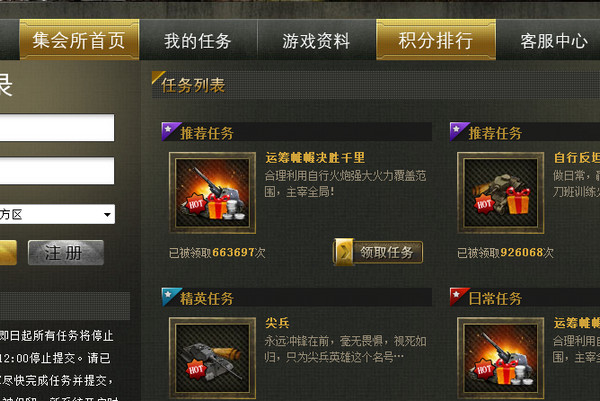Select the tank HOT gift thumbnail under second 推荐任务

pos(501,193)
